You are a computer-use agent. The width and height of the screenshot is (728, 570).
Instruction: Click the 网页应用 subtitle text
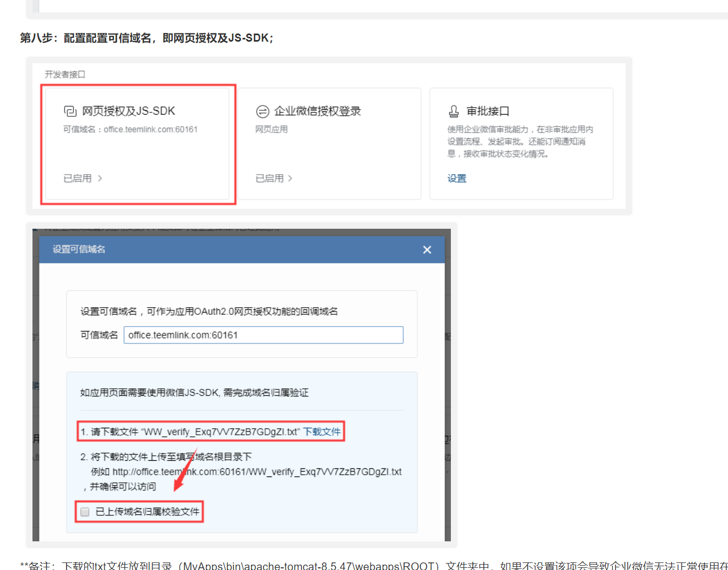pyautogui.click(x=272, y=129)
